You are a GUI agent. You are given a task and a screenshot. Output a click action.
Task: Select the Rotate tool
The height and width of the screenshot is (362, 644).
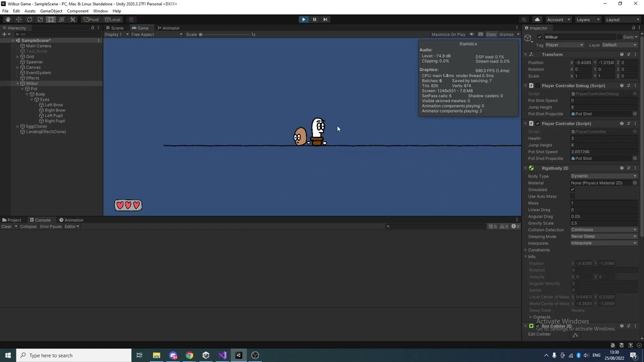pyautogui.click(x=29, y=19)
